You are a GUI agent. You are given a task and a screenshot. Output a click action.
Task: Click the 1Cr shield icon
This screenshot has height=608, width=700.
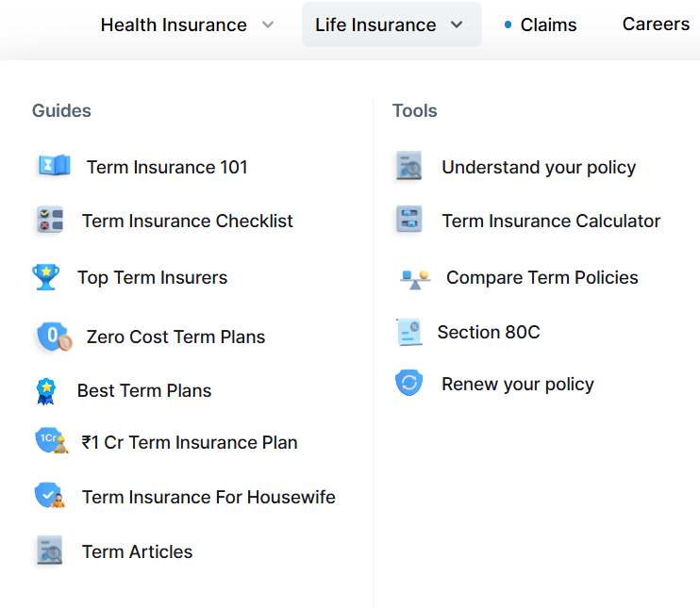(x=51, y=441)
